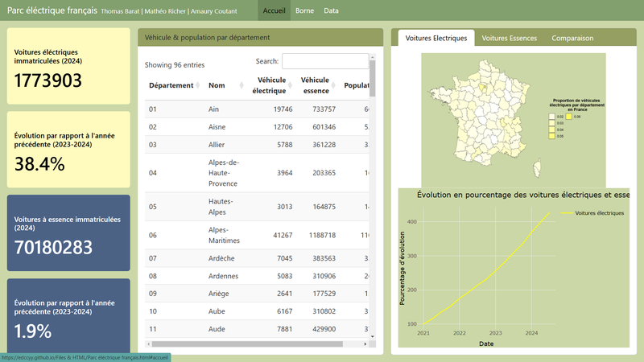
Task: Switch to the Voitures Essences tab
Action: (508, 39)
